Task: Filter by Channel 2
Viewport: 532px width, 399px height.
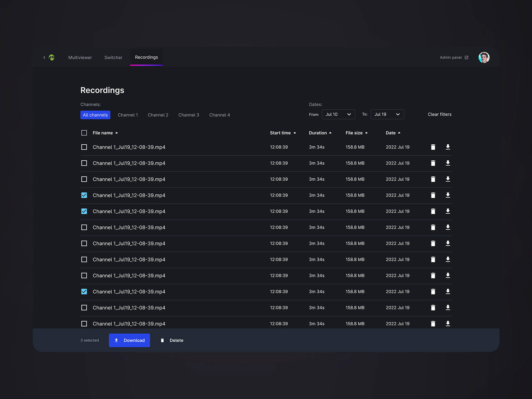Action: coord(158,115)
